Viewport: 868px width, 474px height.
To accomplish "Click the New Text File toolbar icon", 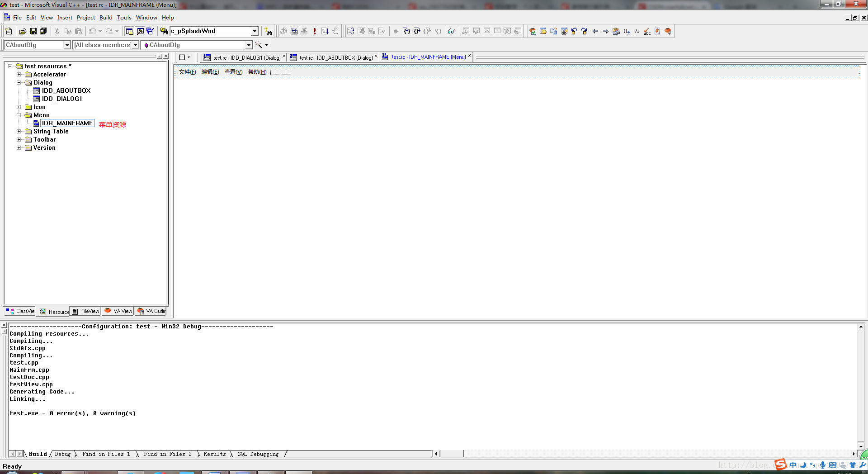I will click(x=9, y=31).
